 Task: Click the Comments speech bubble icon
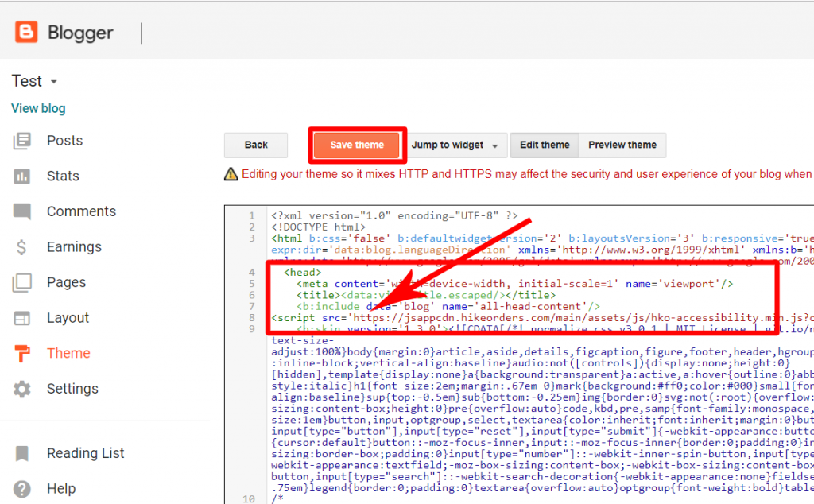(21, 211)
